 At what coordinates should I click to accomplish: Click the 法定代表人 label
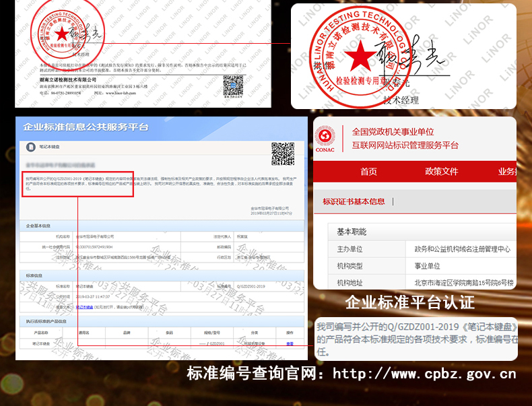pyautogui.click(x=222, y=236)
